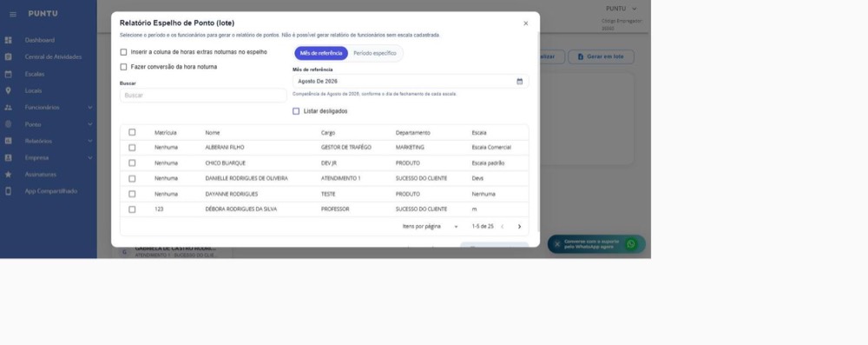Select the DAYANNE RODRIGUES row checkbox

[x=132, y=194]
